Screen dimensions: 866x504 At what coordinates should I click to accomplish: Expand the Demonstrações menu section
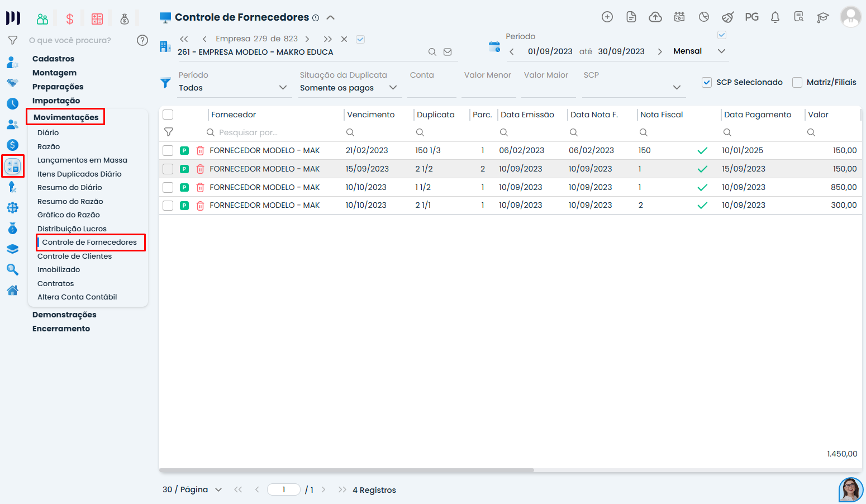point(64,315)
